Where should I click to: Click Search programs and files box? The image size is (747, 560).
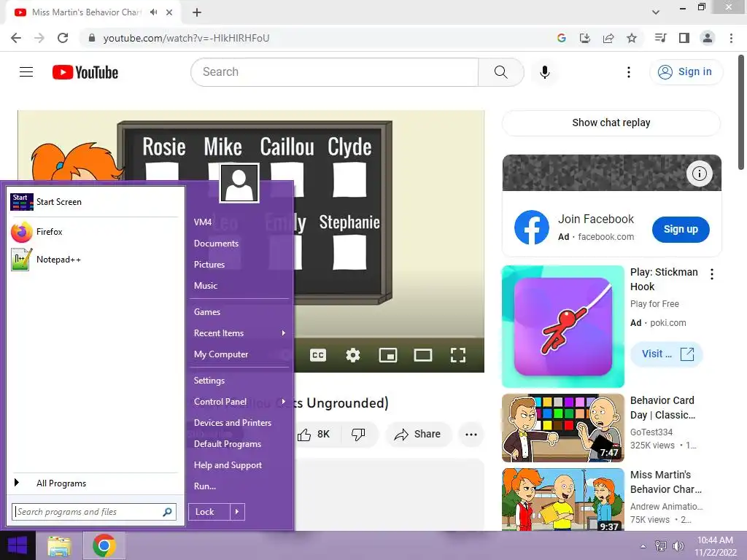pyautogui.click(x=94, y=512)
